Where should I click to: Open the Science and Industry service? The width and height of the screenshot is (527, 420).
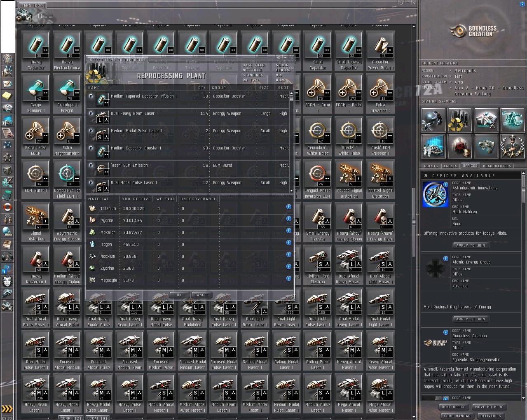click(x=433, y=146)
